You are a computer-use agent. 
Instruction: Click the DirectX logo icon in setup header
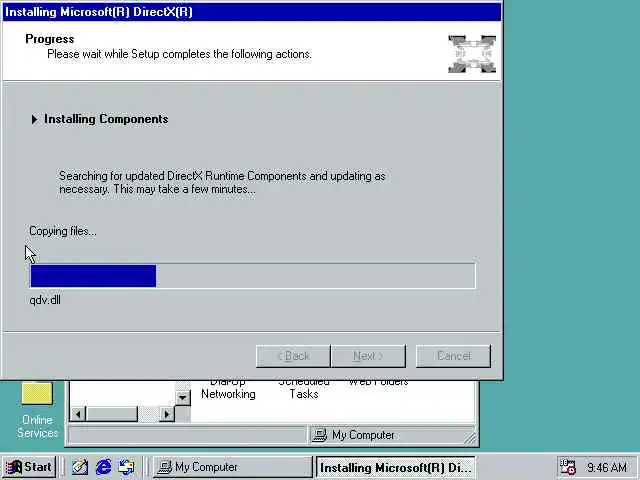pos(472,54)
